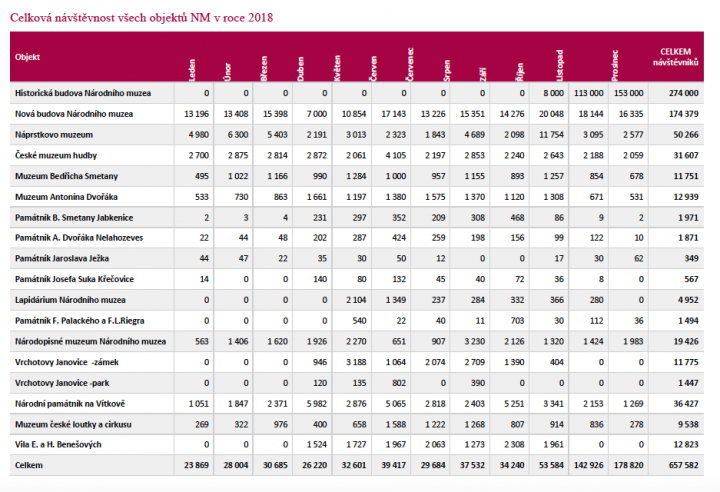Image resolution: width=720 pixels, height=492 pixels.
Task: Click the monthly total 23 869 in Celkem row
Action: [196, 465]
